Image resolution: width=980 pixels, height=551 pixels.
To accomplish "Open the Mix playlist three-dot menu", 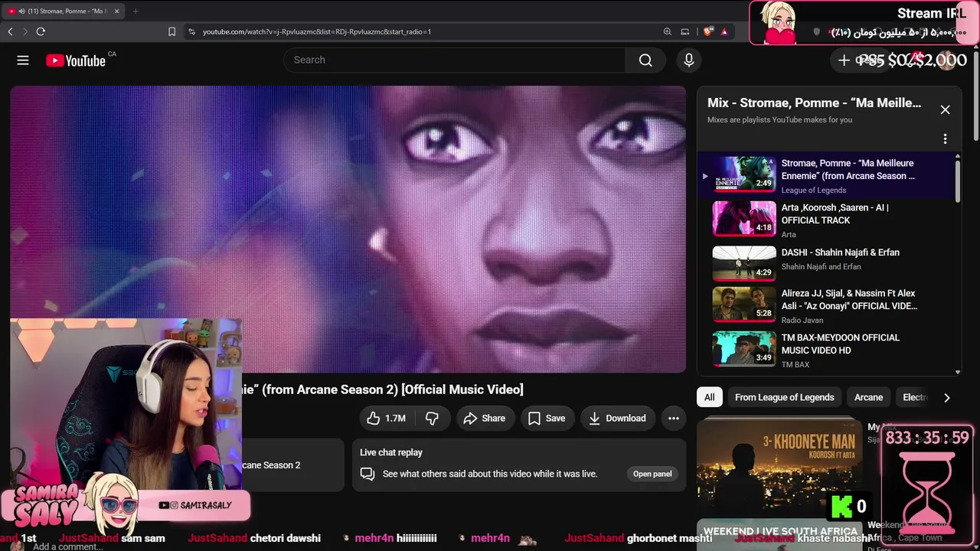I will tap(945, 139).
